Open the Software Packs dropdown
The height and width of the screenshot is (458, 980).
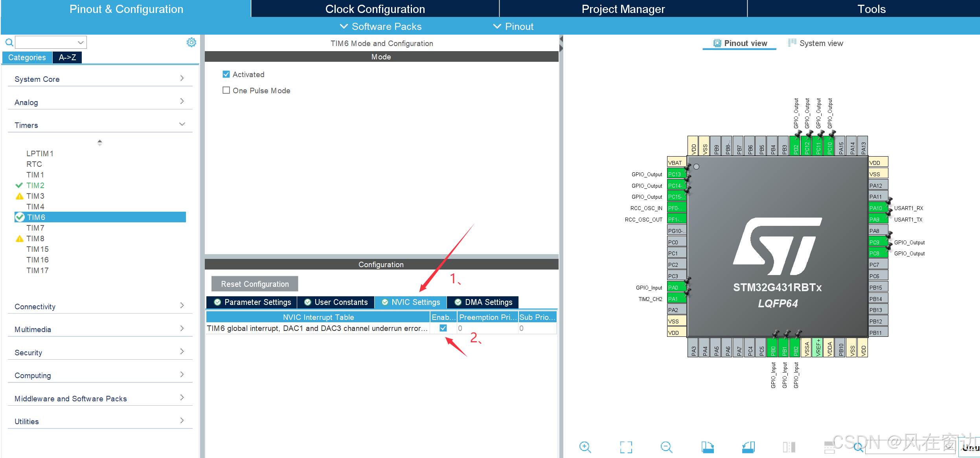(x=381, y=26)
